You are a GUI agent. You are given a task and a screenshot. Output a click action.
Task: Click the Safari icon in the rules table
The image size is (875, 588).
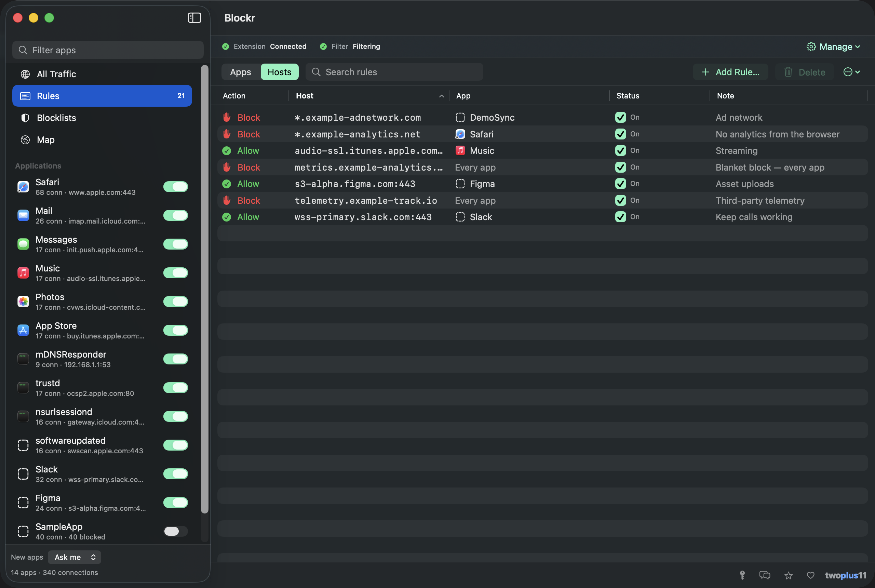pyautogui.click(x=460, y=134)
